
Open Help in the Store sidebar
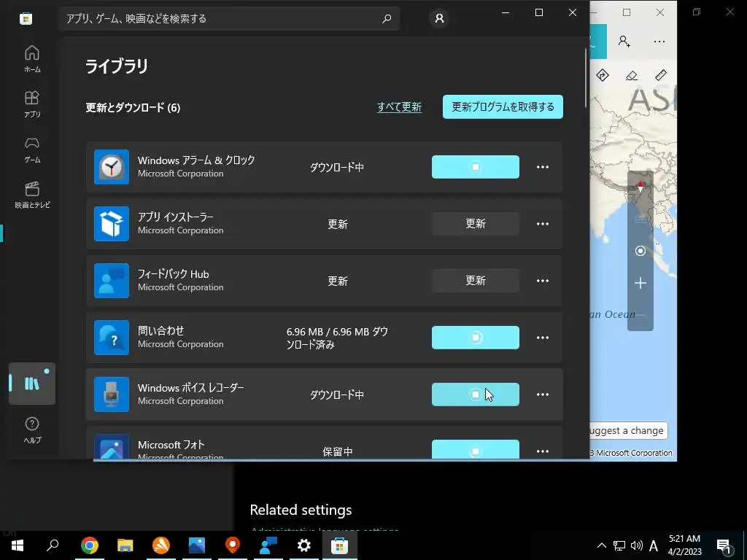(x=32, y=430)
